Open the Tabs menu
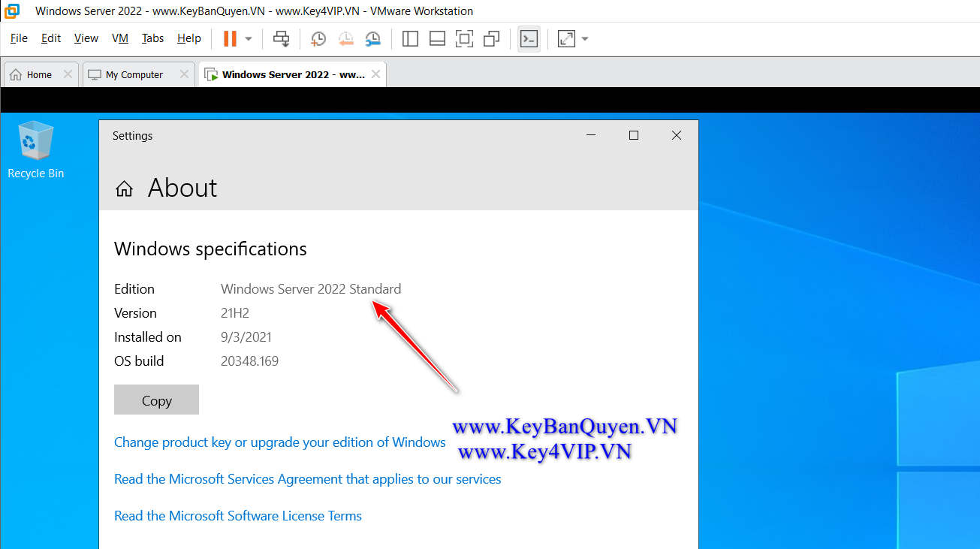 (x=152, y=38)
